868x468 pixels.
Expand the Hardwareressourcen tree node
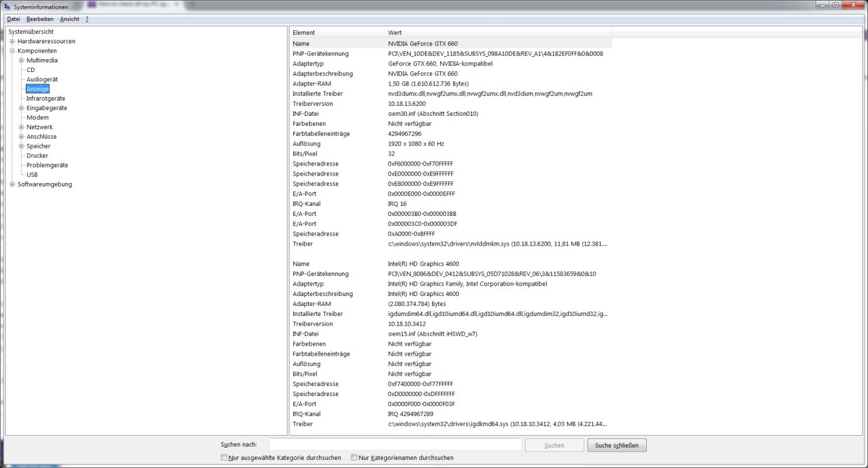point(12,42)
